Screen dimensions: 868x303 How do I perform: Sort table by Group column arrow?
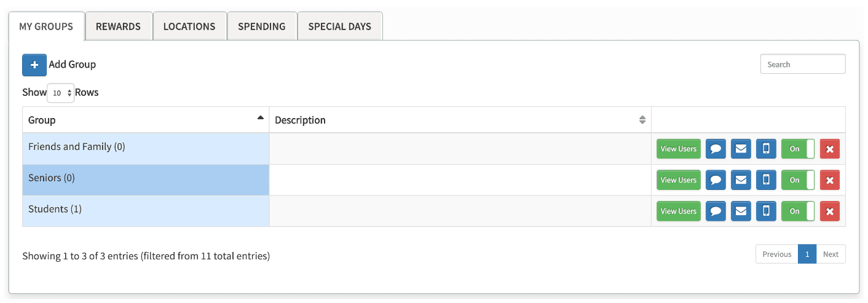(x=260, y=118)
